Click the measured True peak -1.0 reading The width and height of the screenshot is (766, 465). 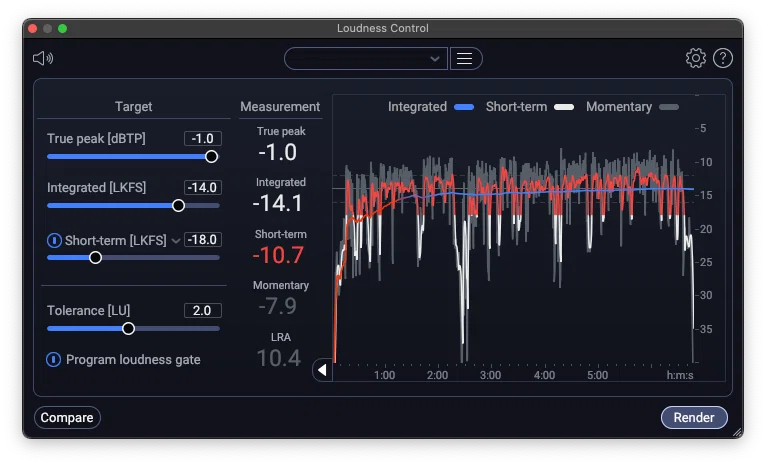pyautogui.click(x=277, y=152)
